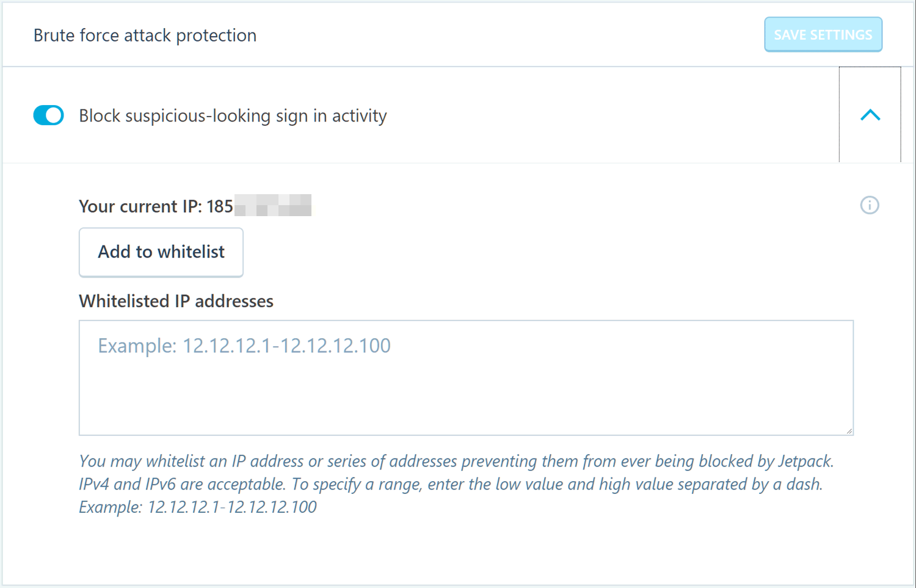The height and width of the screenshot is (588, 916).
Task: Click the Block suspicious-looking sign in activity label
Action: click(233, 115)
